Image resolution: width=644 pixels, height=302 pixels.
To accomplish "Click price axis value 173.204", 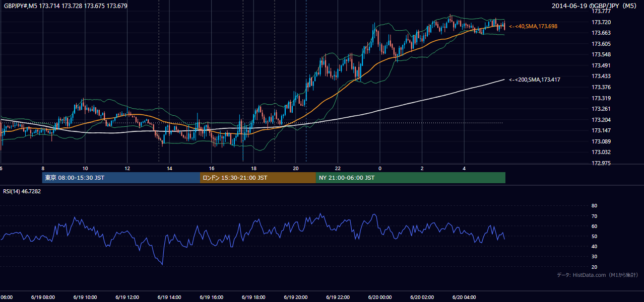I will click(601, 120).
